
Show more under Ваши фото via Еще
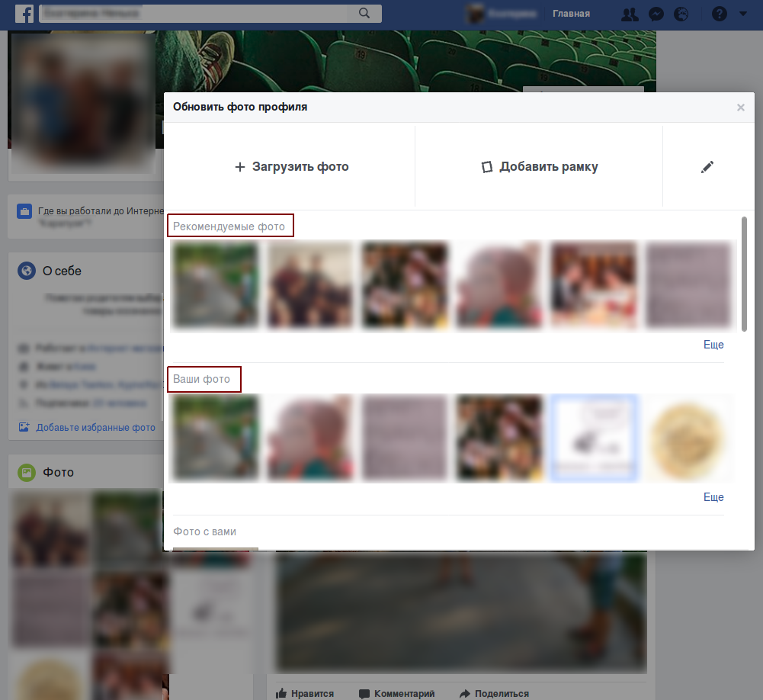(x=713, y=497)
